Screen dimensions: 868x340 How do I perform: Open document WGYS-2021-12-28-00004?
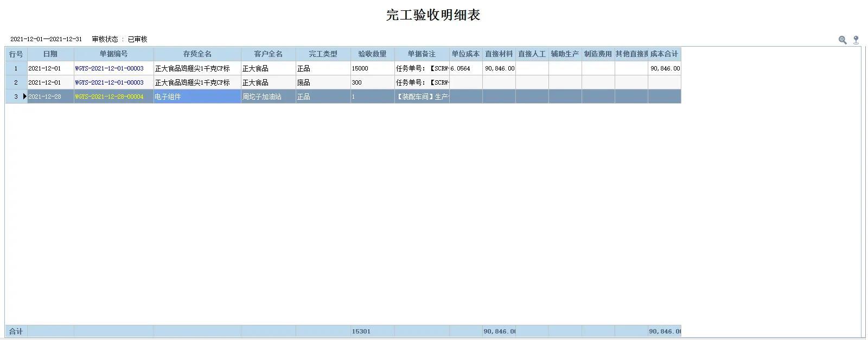[x=110, y=97]
